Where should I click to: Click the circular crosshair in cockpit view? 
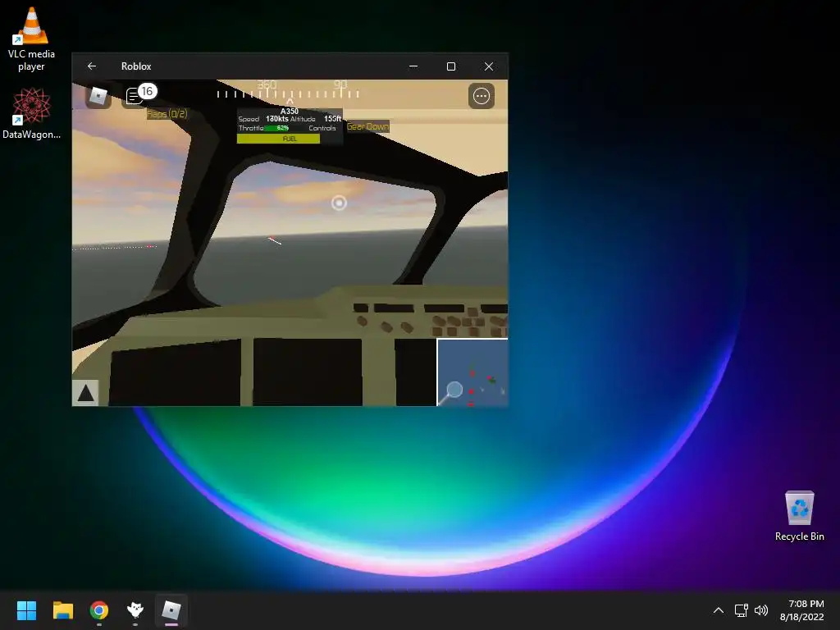(x=339, y=203)
